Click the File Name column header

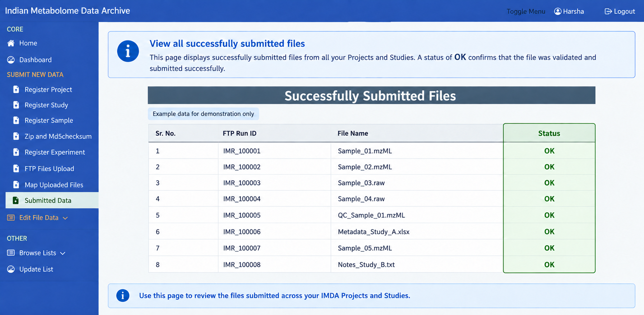(x=353, y=133)
